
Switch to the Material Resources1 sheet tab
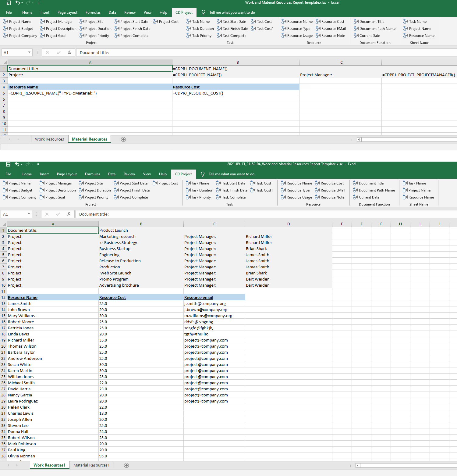pyautogui.click(x=91, y=465)
